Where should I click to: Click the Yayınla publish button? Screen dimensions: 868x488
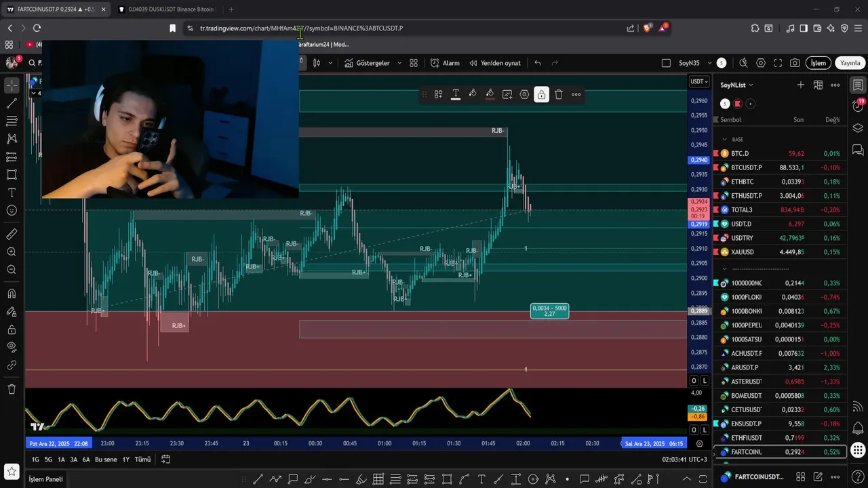click(850, 63)
